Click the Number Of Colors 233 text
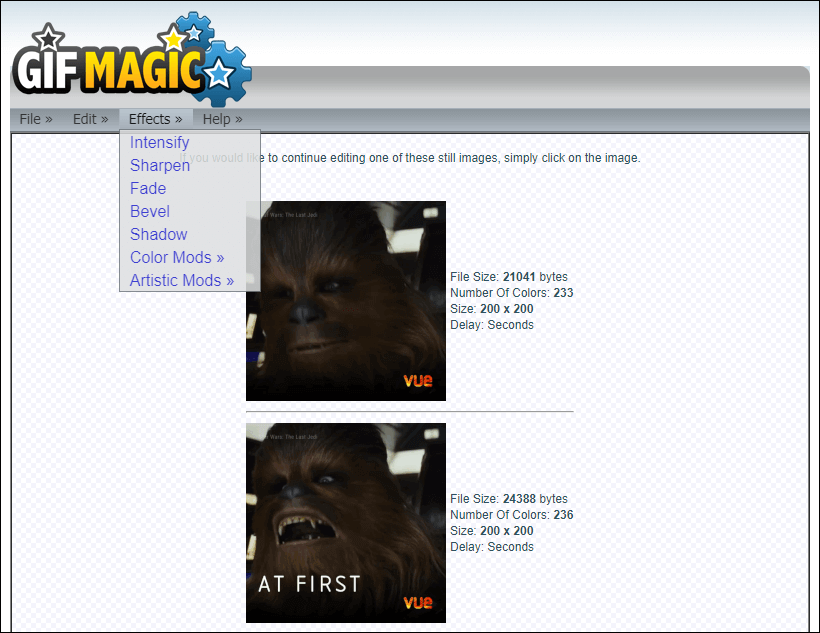The width and height of the screenshot is (820, 633). pyautogui.click(x=511, y=292)
